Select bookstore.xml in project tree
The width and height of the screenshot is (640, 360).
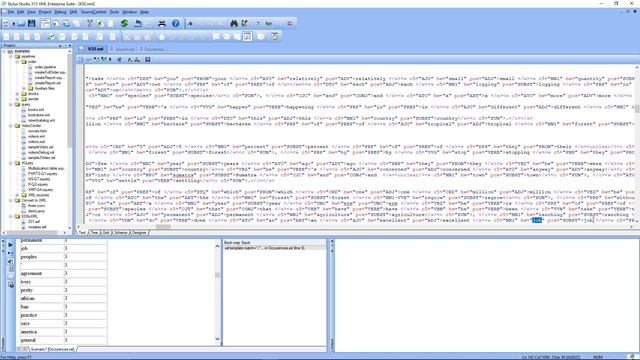pyautogui.click(x=39, y=115)
